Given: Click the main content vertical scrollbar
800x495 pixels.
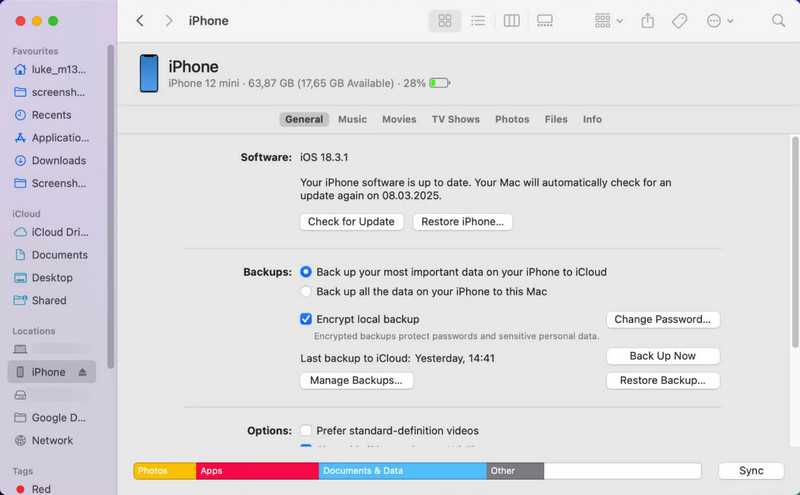Looking at the screenshot, I should (x=795, y=242).
